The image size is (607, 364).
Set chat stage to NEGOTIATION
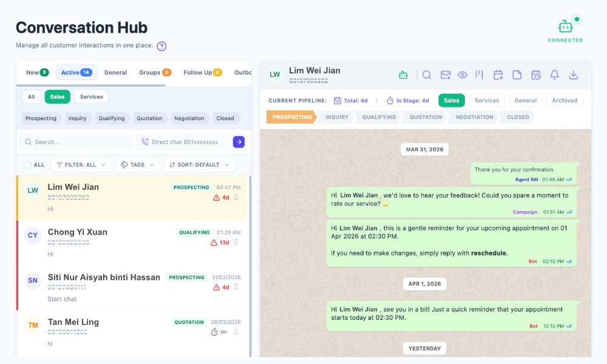[474, 117]
